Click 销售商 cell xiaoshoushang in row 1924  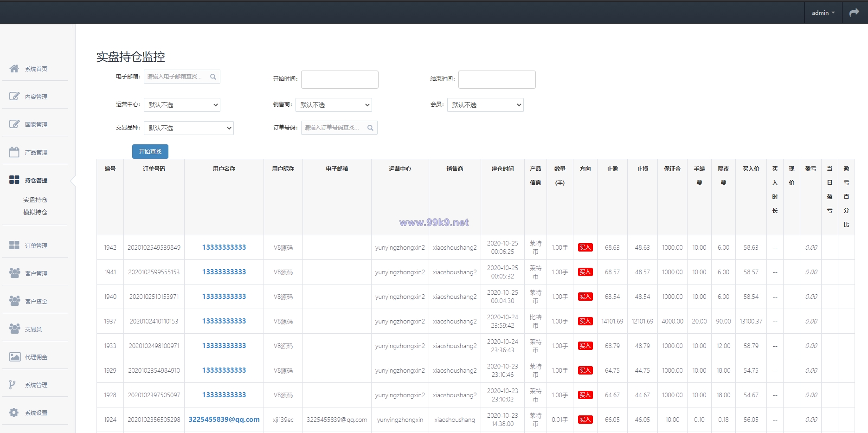click(455, 420)
